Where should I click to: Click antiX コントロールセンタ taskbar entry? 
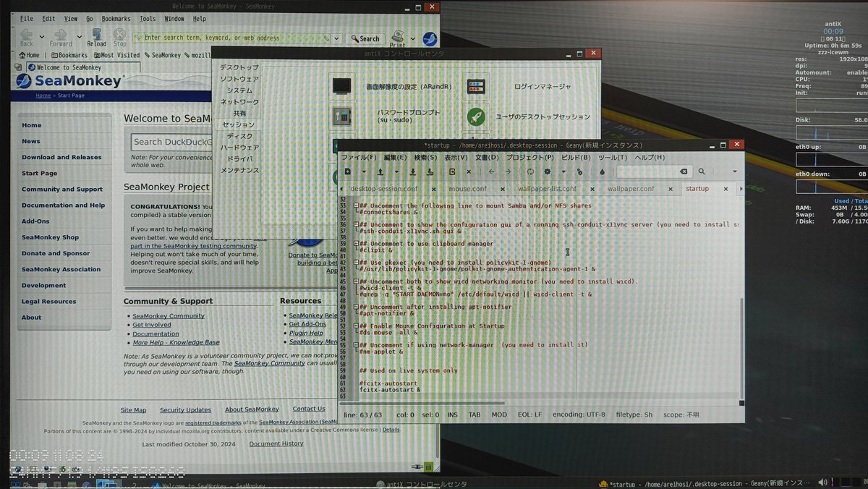pyautogui.click(x=422, y=483)
